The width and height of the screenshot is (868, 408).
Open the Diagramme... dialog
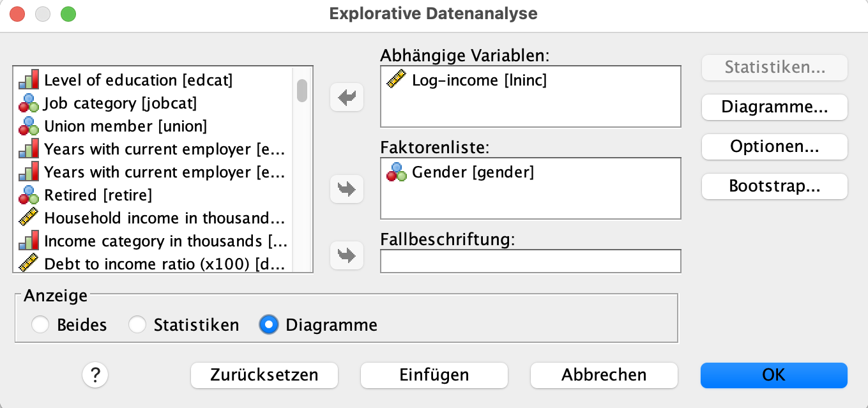coord(774,107)
